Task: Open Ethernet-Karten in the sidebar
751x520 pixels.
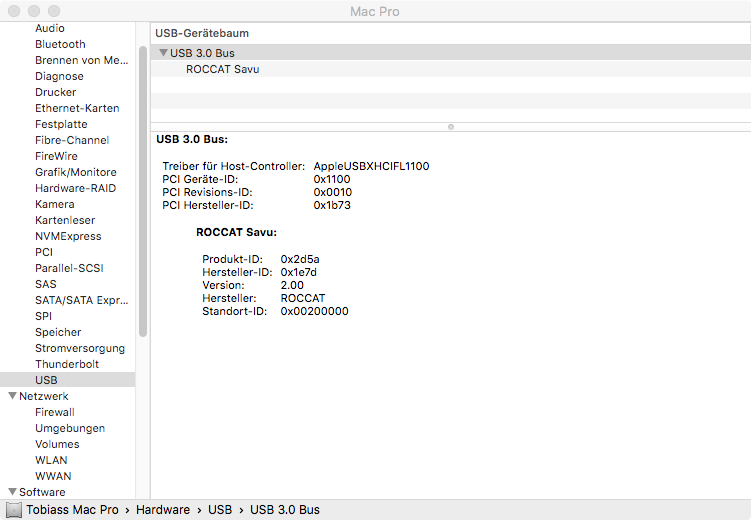Action: 77,108
